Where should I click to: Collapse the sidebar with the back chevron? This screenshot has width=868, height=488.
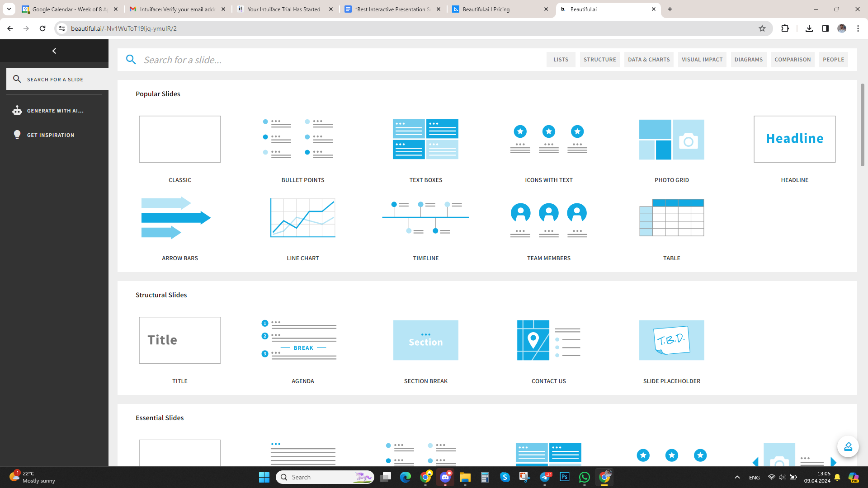click(54, 51)
